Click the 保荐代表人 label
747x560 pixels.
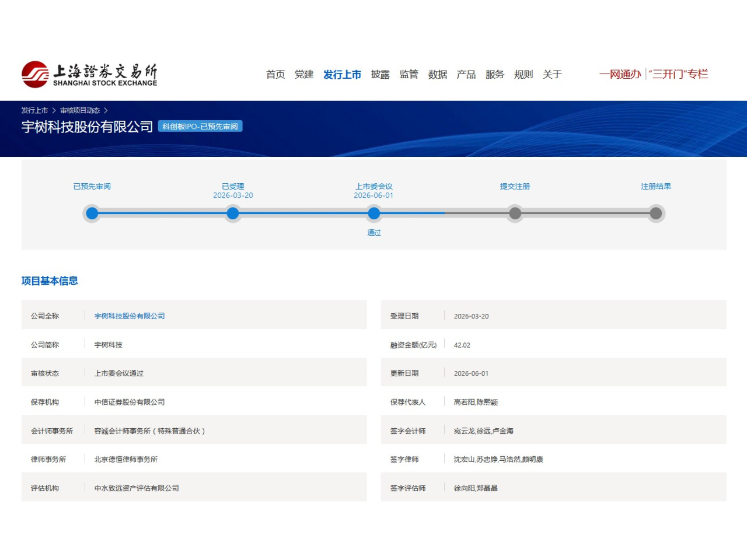click(408, 402)
